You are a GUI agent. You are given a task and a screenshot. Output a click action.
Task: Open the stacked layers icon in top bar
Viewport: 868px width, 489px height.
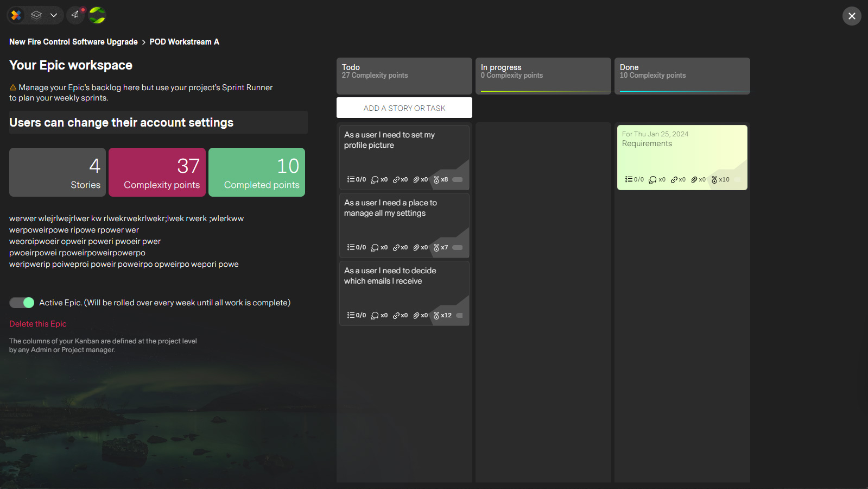pos(36,15)
